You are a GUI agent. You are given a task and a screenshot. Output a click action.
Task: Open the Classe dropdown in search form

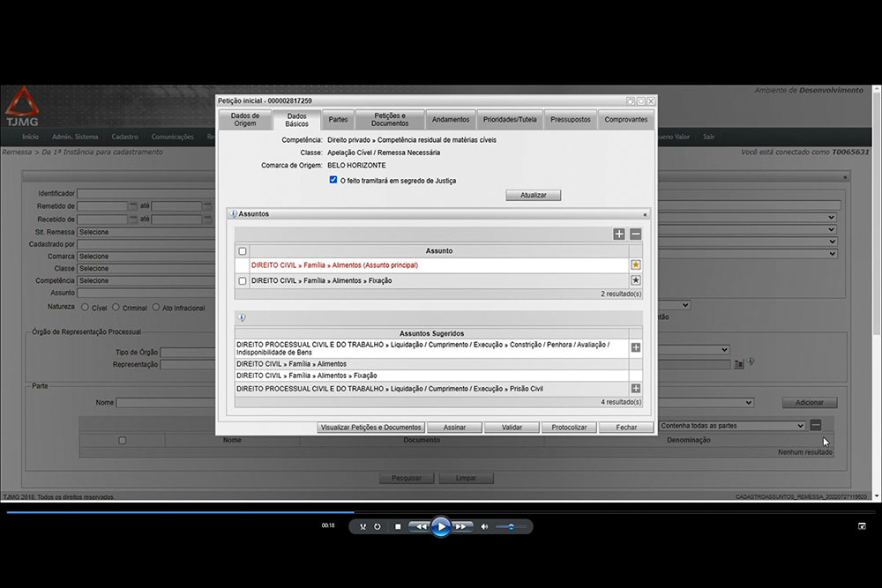click(x=146, y=269)
